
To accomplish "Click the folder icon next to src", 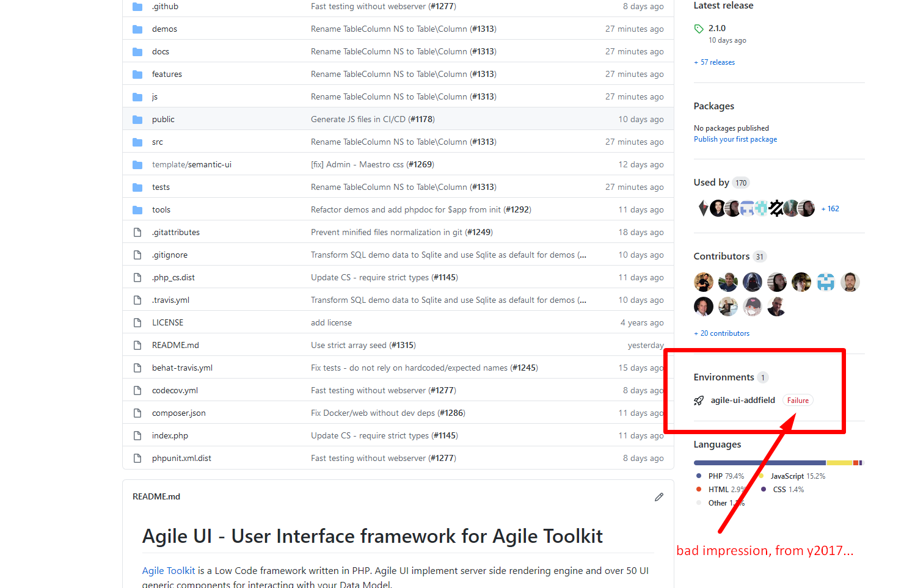I will click(x=137, y=141).
